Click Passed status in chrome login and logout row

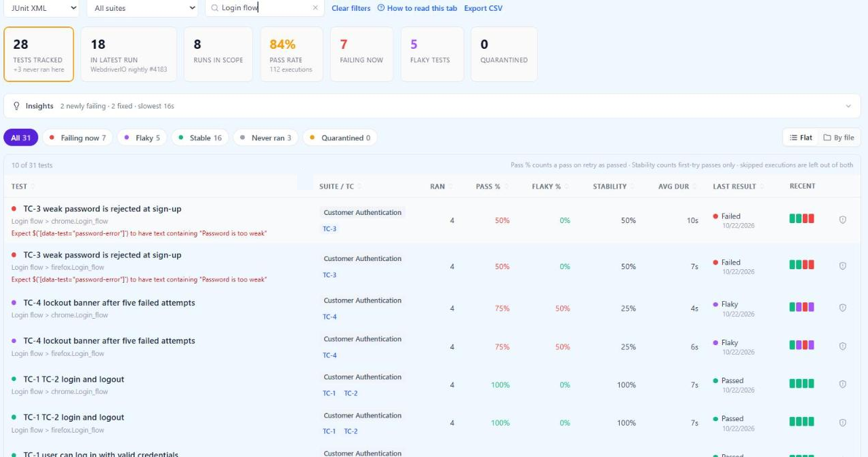pyautogui.click(x=732, y=380)
